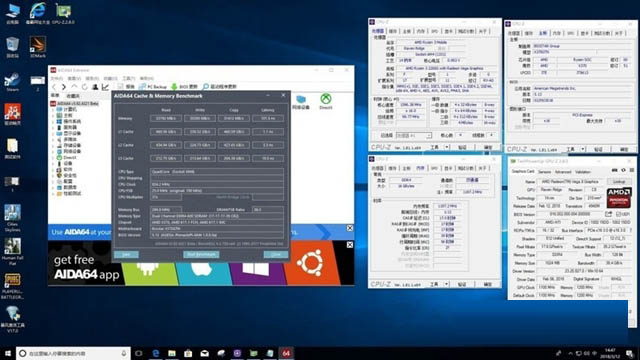Select DirectX item in AIDA64 tree
The height and width of the screenshot is (360, 640).
[x=66, y=158]
